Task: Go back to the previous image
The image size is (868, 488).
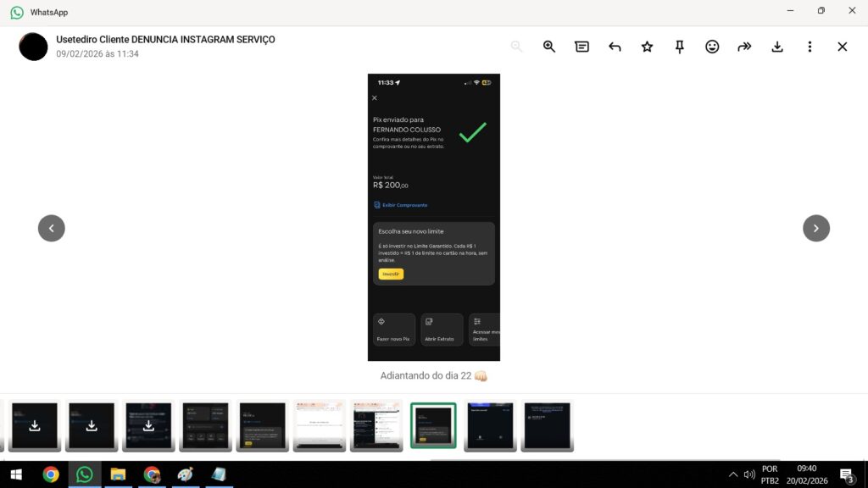Action: coord(52,228)
